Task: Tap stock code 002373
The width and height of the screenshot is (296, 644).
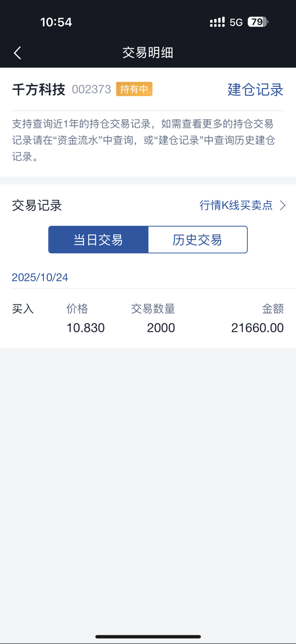Action: click(x=91, y=90)
